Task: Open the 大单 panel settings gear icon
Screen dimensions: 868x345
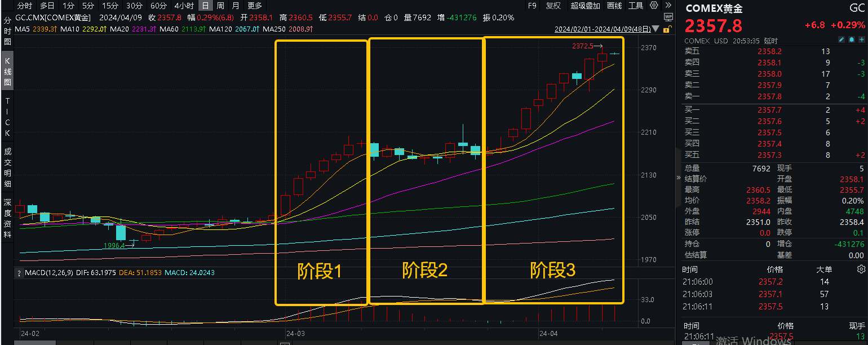Action: click(x=861, y=269)
